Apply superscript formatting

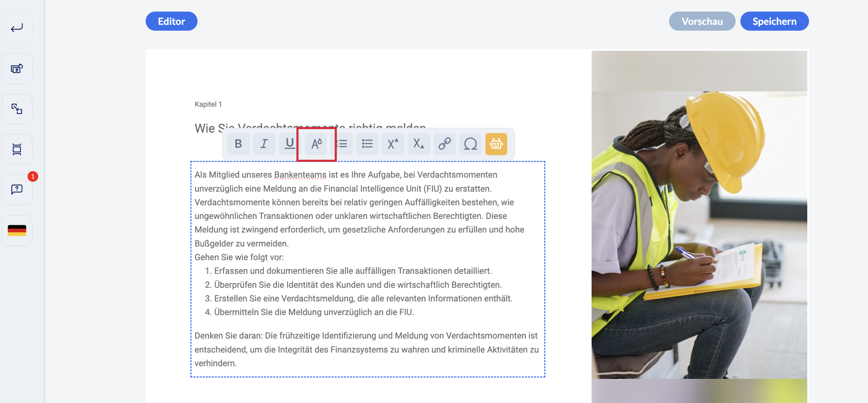[393, 144]
